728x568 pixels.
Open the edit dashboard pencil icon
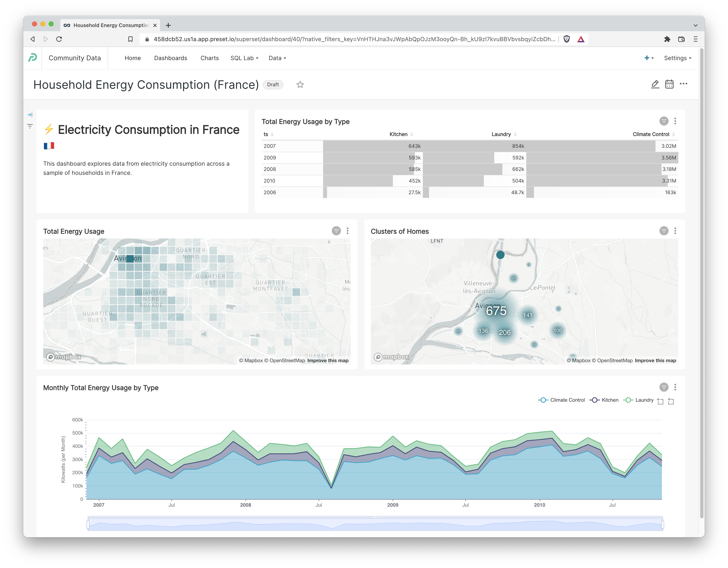point(655,84)
